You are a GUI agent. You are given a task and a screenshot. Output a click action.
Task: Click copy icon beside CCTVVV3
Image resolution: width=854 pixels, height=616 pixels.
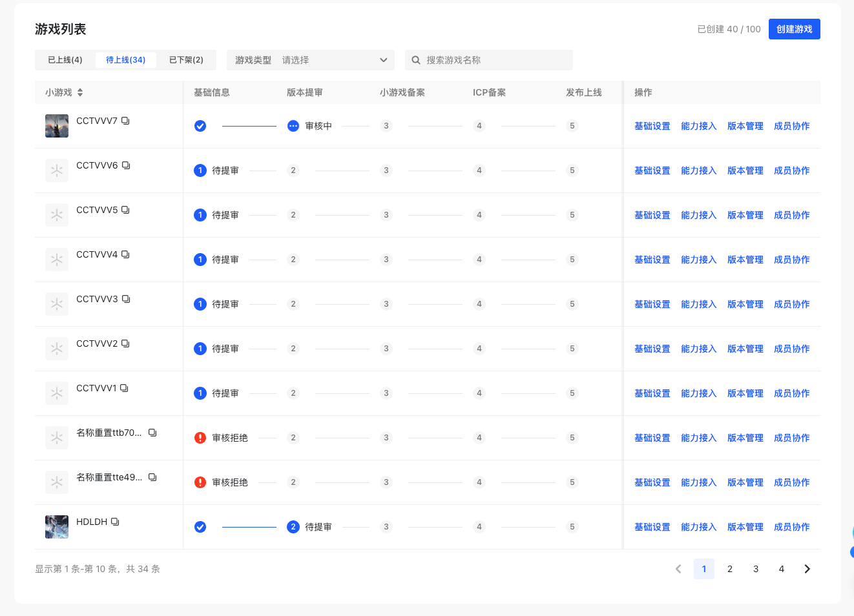126,299
